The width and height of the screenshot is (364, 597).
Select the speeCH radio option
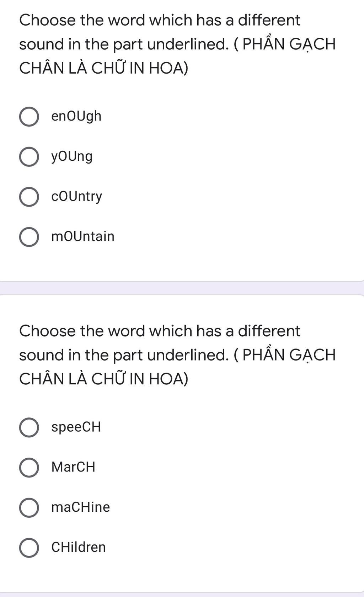[x=29, y=427]
